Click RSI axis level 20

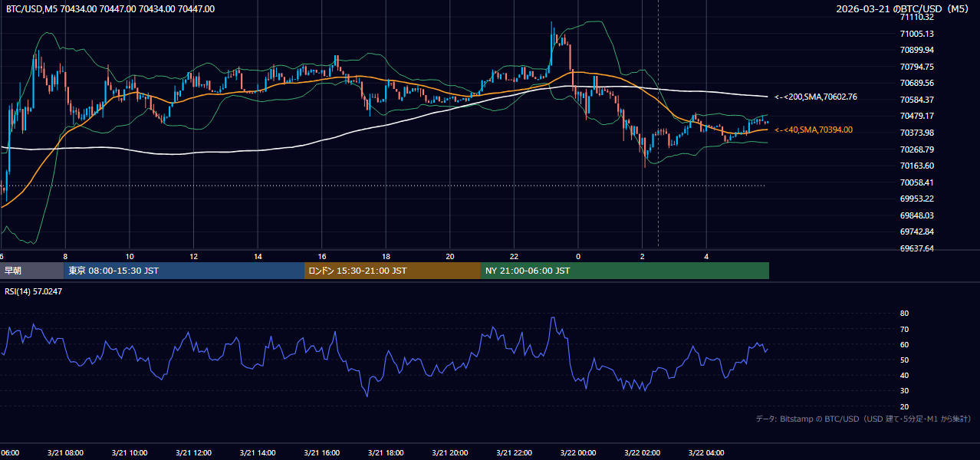pyautogui.click(x=904, y=406)
